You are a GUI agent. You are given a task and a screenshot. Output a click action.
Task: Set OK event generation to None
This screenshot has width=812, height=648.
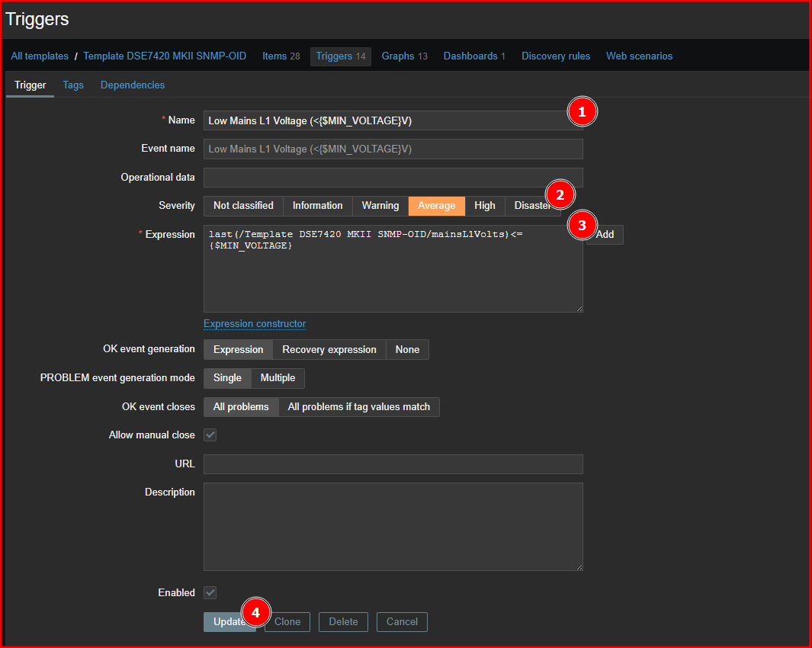click(407, 350)
